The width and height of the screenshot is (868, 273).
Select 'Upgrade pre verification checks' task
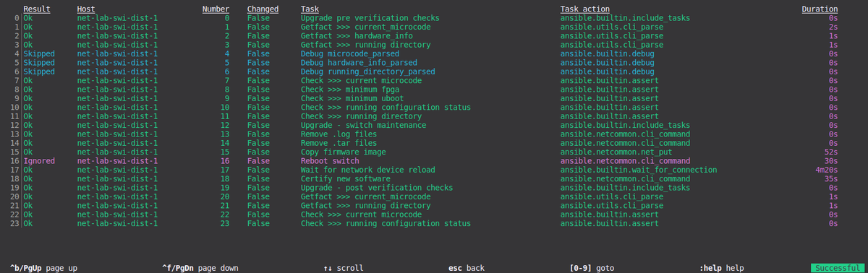point(370,17)
